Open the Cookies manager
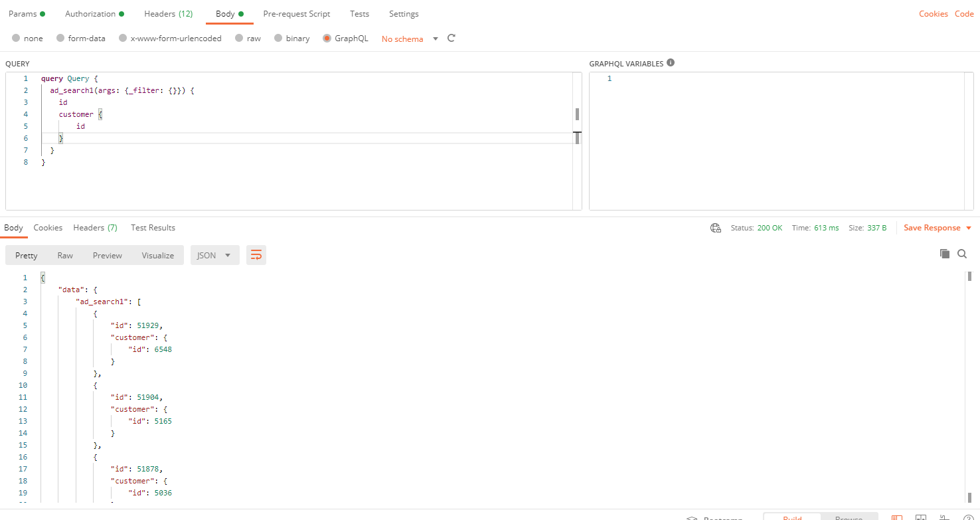980x520 pixels. (934, 13)
